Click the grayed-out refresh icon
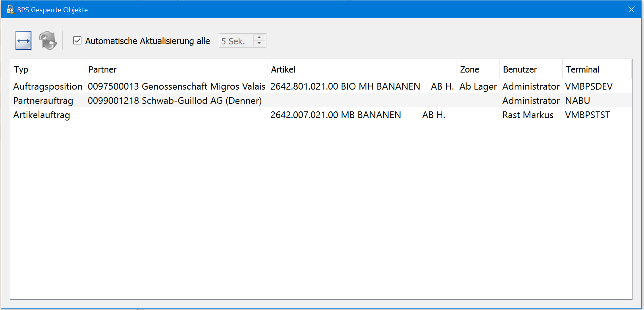Viewport: 644px width, 310px height. [x=48, y=41]
